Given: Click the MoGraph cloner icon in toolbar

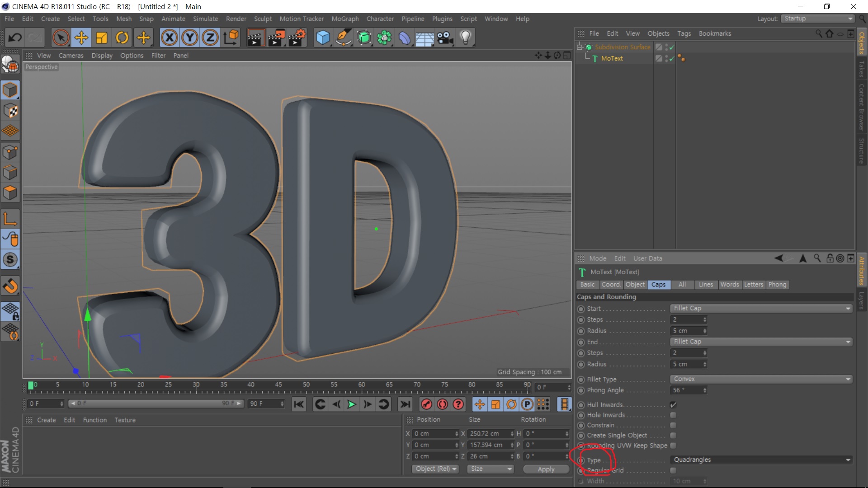Looking at the screenshot, I should tap(385, 38).
